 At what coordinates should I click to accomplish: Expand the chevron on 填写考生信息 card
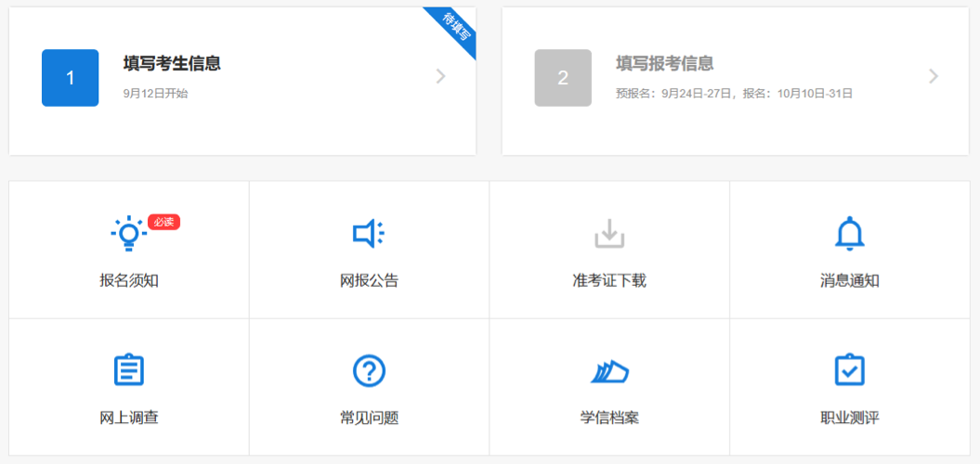[441, 77]
